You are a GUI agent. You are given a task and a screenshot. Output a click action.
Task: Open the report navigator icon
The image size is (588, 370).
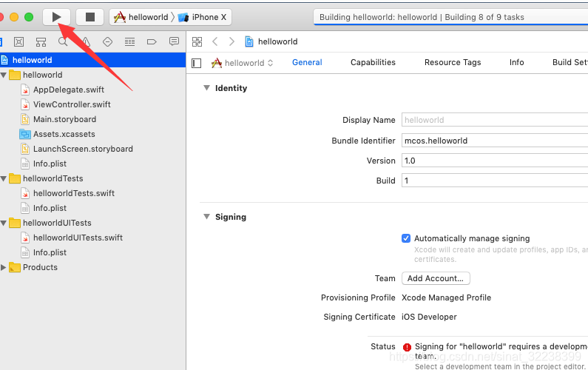(174, 41)
